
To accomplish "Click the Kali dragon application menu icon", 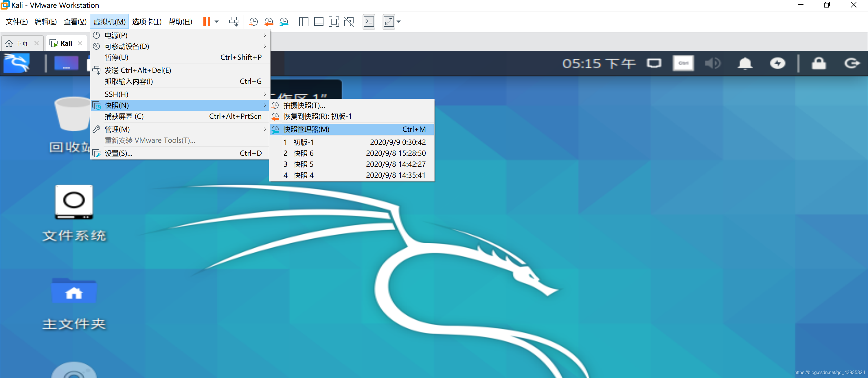I will point(17,63).
